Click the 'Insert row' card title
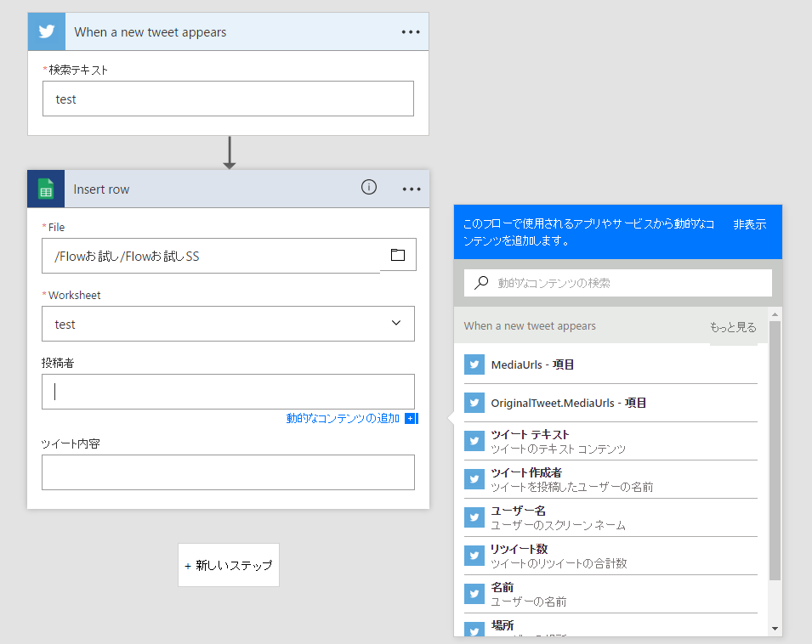Viewport: 812px width, 644px height. (101, 189)
